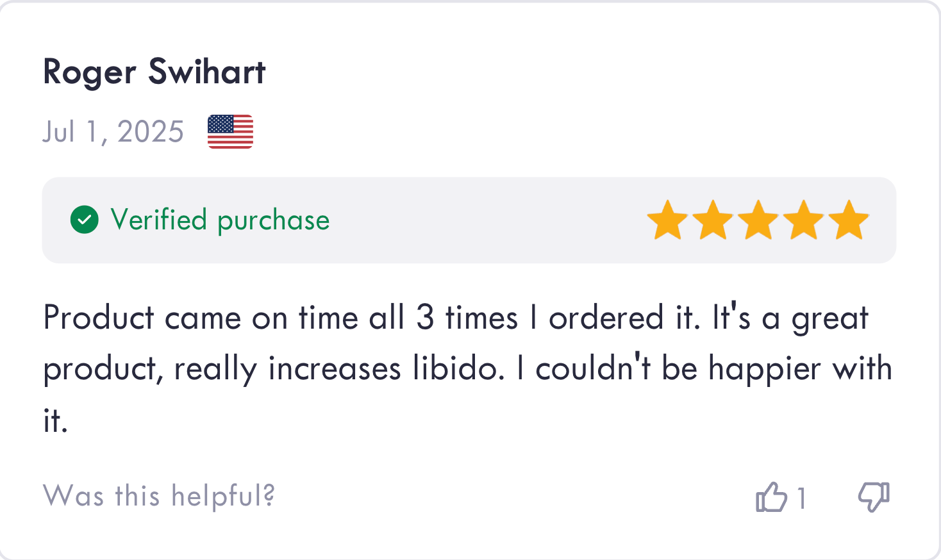Click the word "Product" starting the review
The height and width of the screenshot is (560, 941).
(99, 318)
